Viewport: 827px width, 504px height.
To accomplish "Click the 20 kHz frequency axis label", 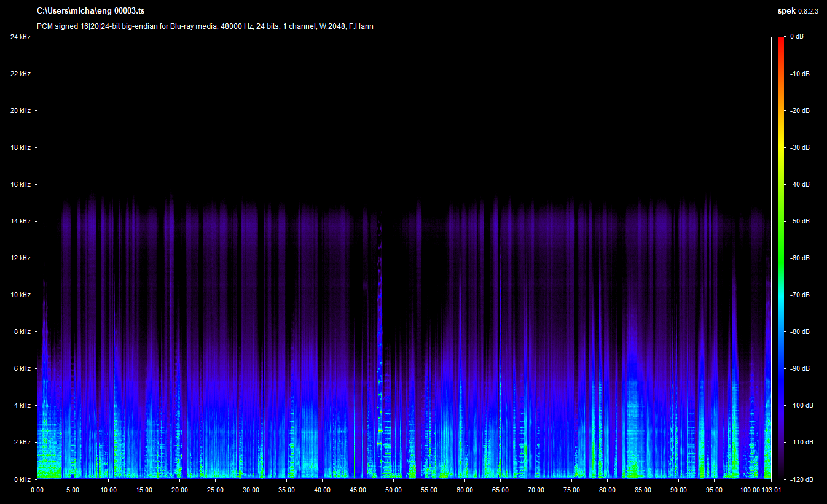I will (20, 110).
